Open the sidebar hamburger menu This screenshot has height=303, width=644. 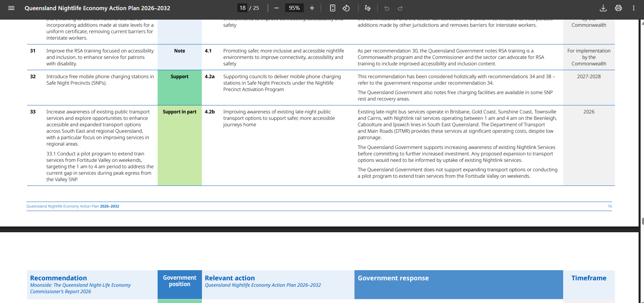click(x=11, y=8)
